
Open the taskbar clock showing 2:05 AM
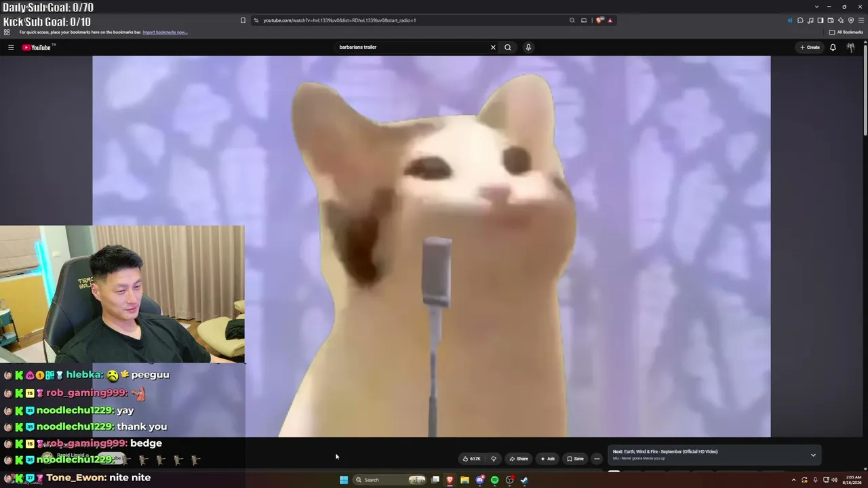pyautogui.click(x=853, y=480)
